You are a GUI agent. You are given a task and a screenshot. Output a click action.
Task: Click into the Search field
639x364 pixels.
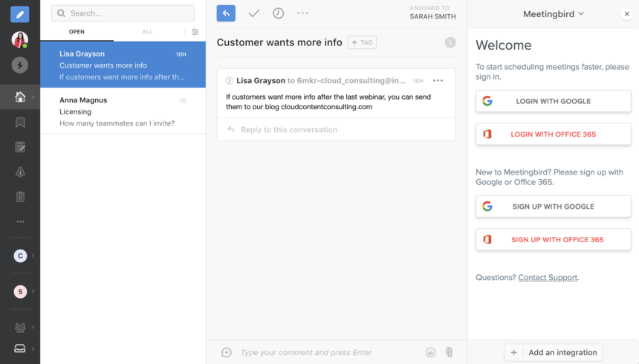click(123, 13)
